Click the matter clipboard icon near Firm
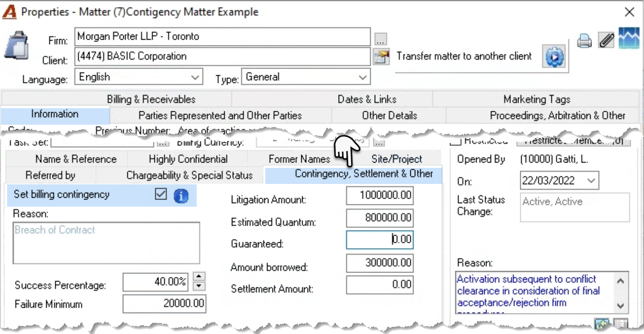Screen dimensions: 644x334 (x=17, y=45)
